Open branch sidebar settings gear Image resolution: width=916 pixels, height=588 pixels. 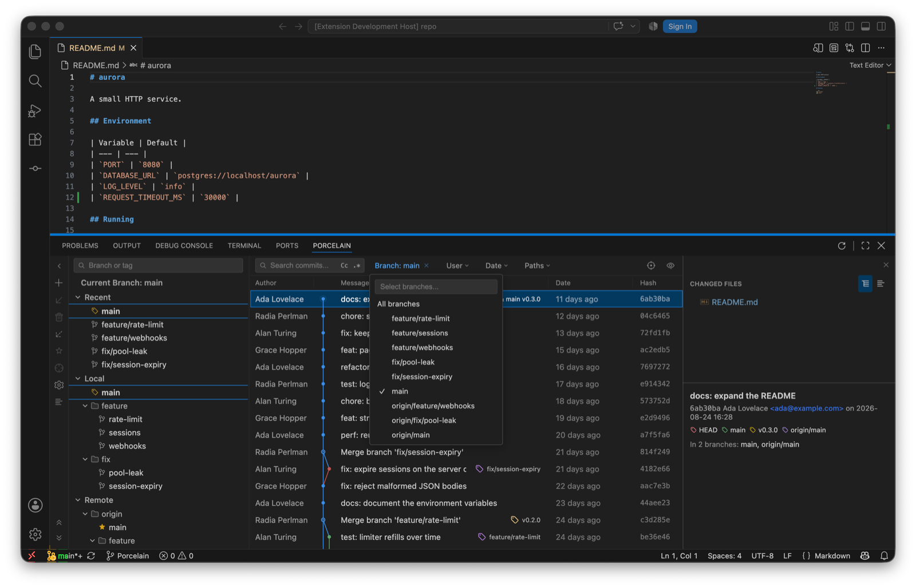[x=59, y=385]
